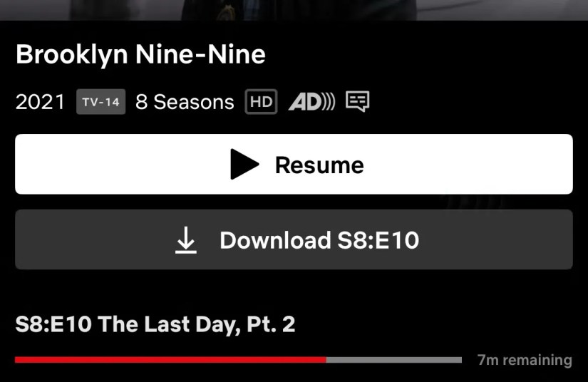Click the play triangle icon on Resume

(244, 164)
